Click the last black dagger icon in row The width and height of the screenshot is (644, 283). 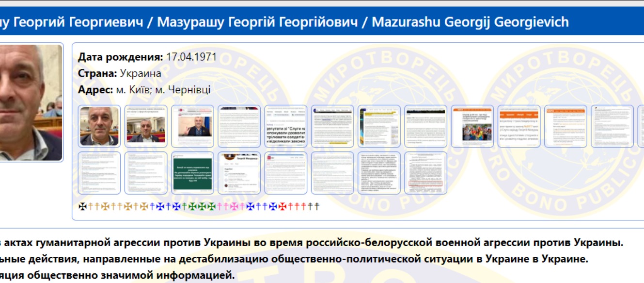click(x=317, y=206)
